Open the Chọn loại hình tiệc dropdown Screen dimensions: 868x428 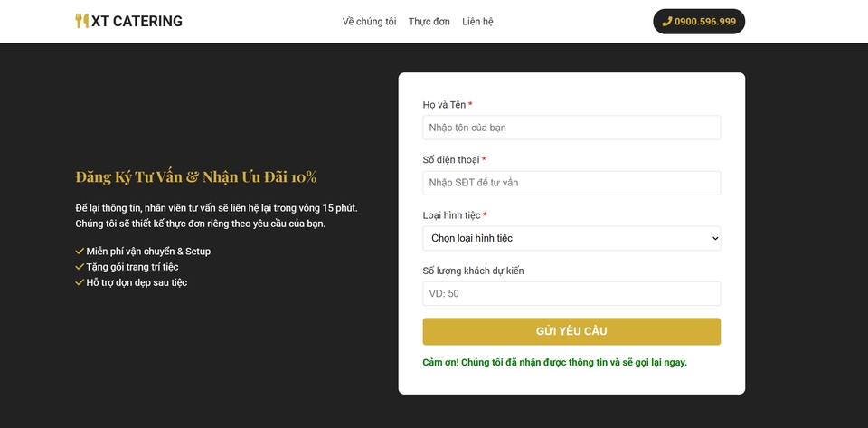point(571,238)
